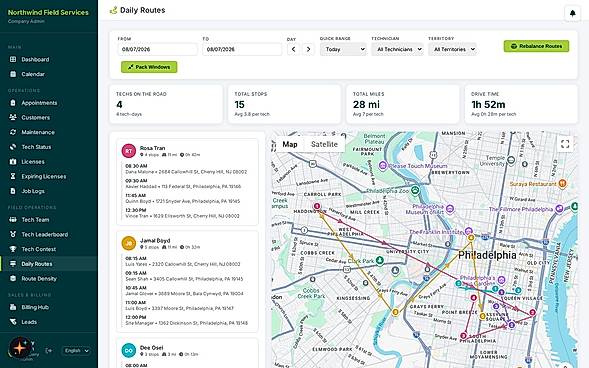
Task: Click Philadelphia Zoo map marker
Action: pos(415,190)
